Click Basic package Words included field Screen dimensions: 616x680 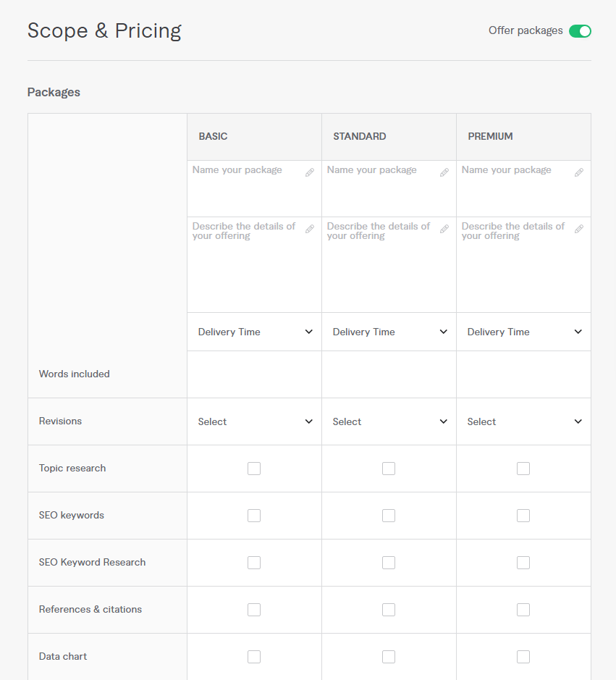point(255,374)
